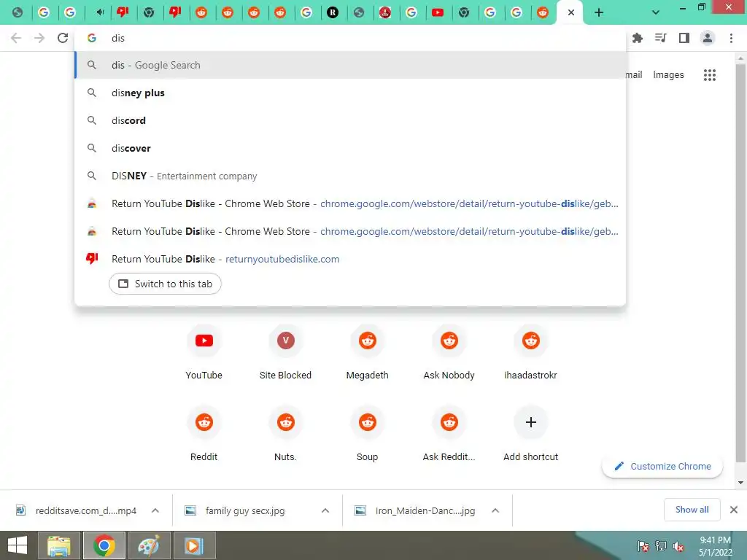Image resolution: width=747 pixels, height=560 pixels.
Task: Open the returnyoutubedislike.com suggestion
Action: coord(350,259)
